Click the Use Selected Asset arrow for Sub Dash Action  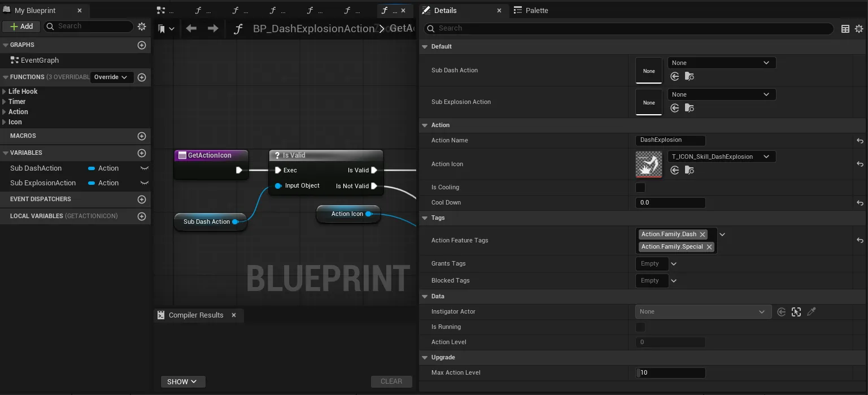pos(674,76)
